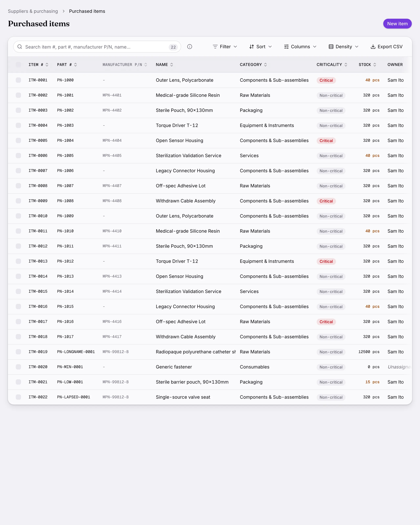Export the table via Export CSV
The width and height of the screenshot is (420, 525).
pos(386,47)
